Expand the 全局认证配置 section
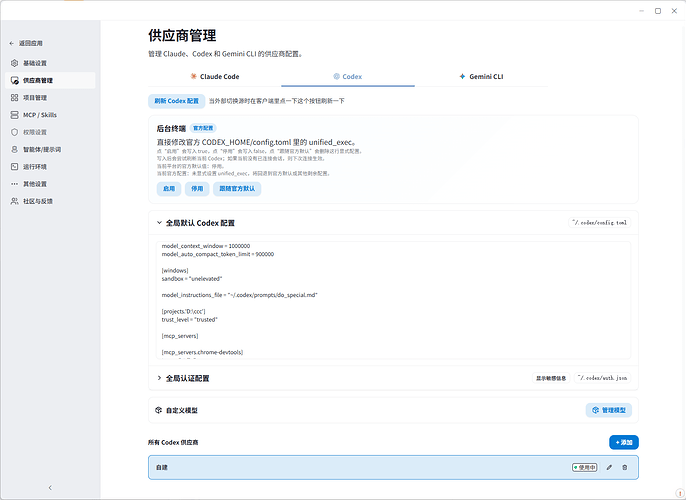686x500 pixels. point(159,378)
